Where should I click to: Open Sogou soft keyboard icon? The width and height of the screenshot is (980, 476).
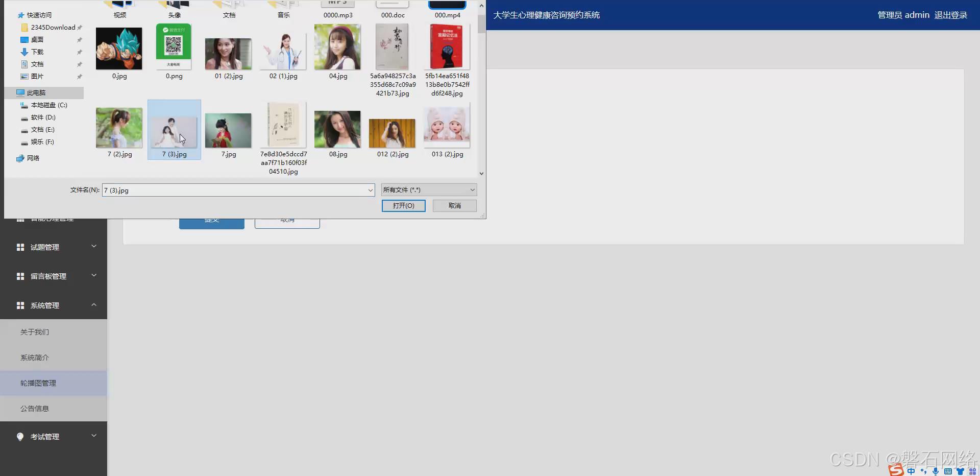948,471
